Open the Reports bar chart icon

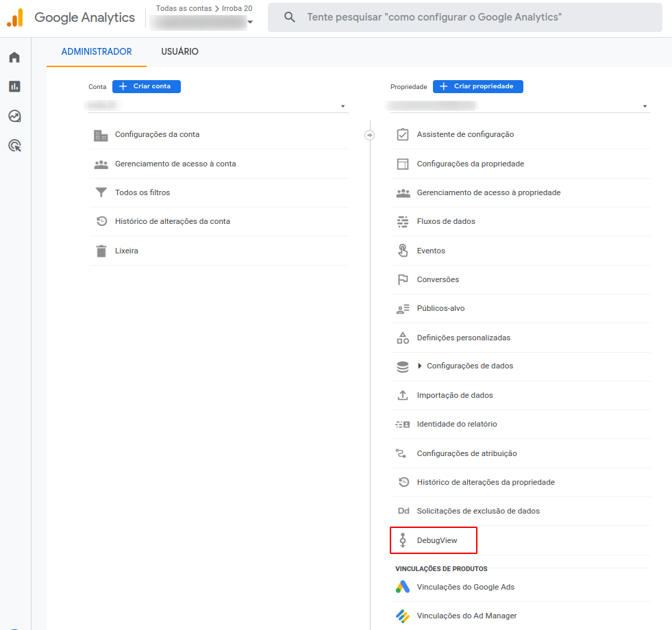14,86
